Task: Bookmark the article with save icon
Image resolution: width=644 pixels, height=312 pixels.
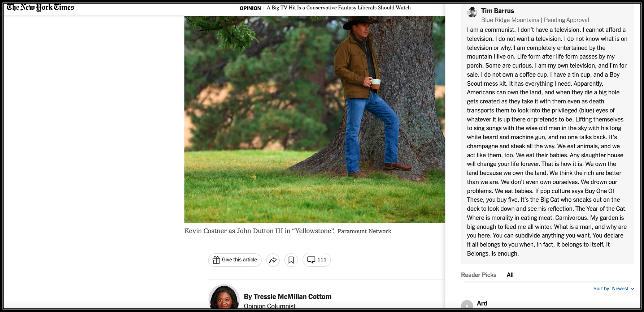Action: click(x=291, y=260)
